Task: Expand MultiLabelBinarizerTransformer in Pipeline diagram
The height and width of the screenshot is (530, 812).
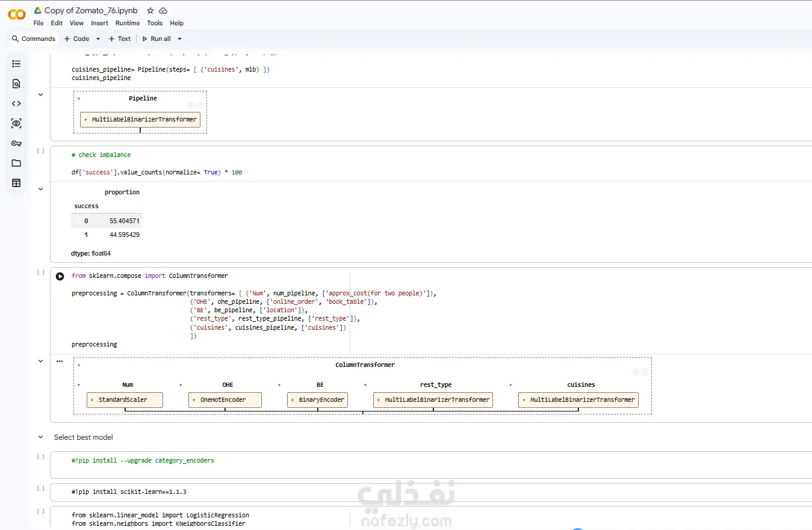Action: (x=140, y=119)
